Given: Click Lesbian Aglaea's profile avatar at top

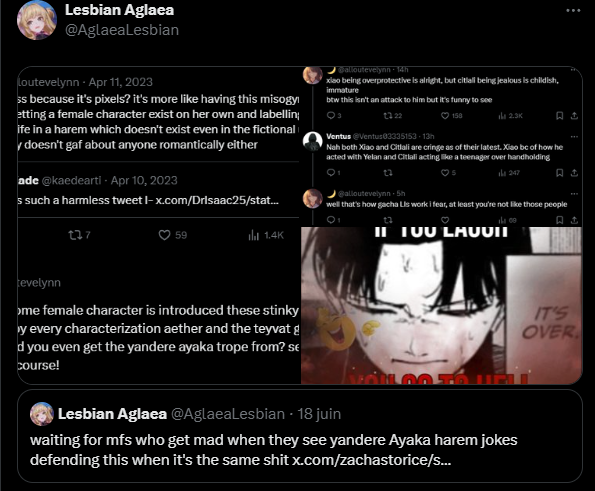Looking at the screenshot, I should pos(37,20).
